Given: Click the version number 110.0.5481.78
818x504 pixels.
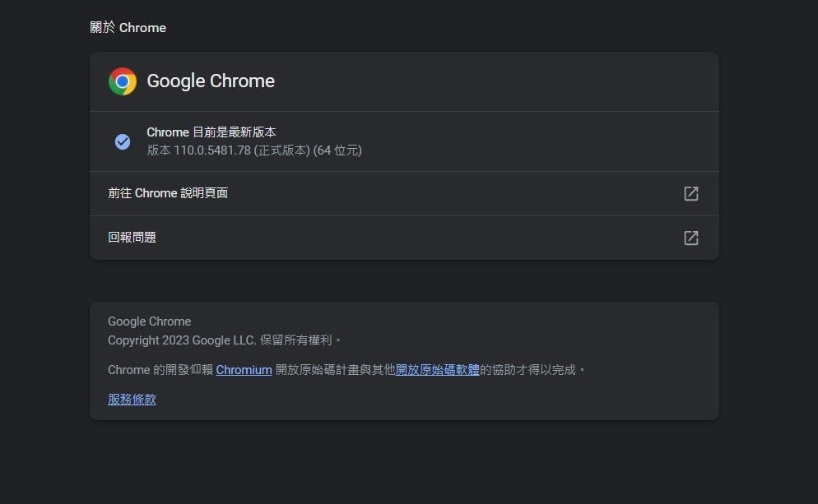Looking at the screenshot, I should [x=211, y=150].
